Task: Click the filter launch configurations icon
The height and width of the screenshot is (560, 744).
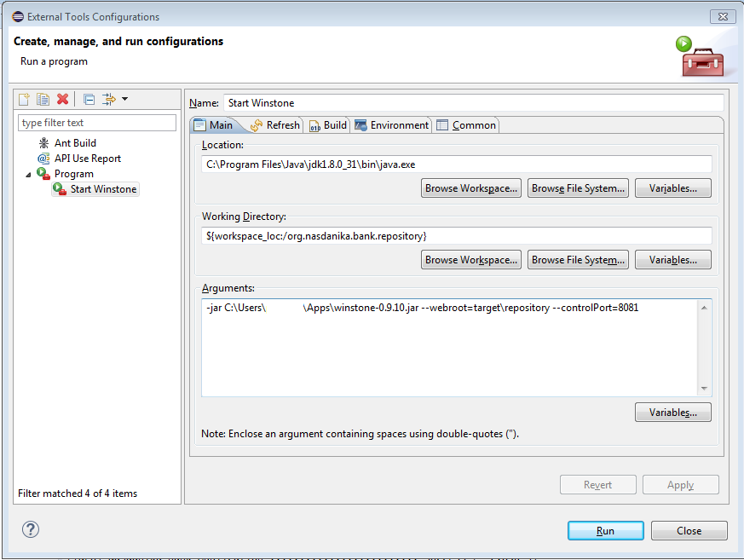Action: [x=108, y=99]
